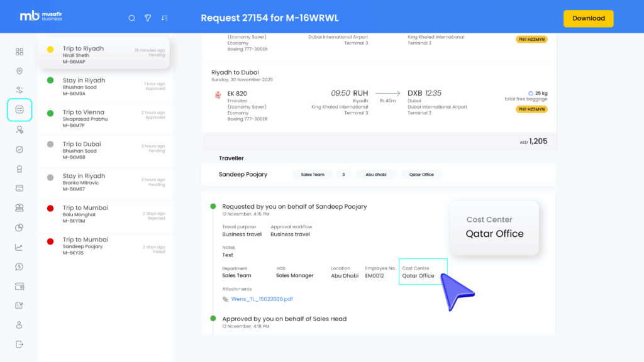This screenshot has width=644, height=362.
Task: Open the filter funnel icon
Action: 148,18
